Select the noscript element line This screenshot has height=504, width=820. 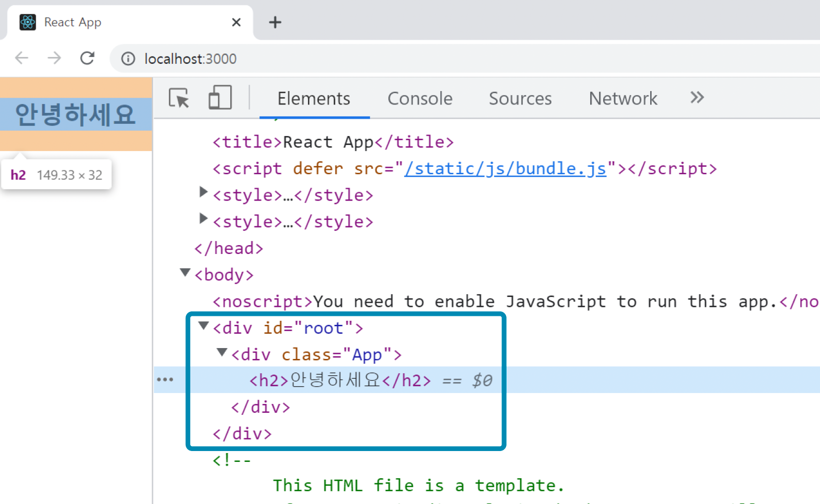click(515, 302)
